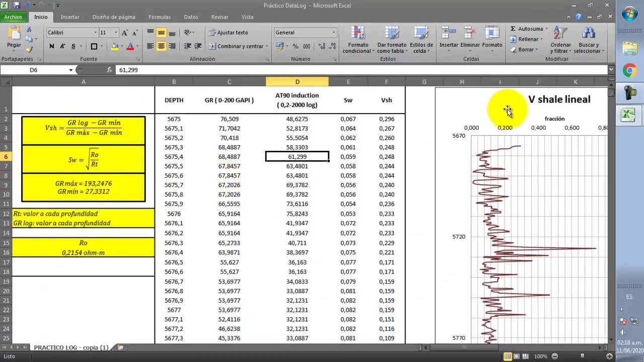Toggle italic K formatting

point(62,46)
